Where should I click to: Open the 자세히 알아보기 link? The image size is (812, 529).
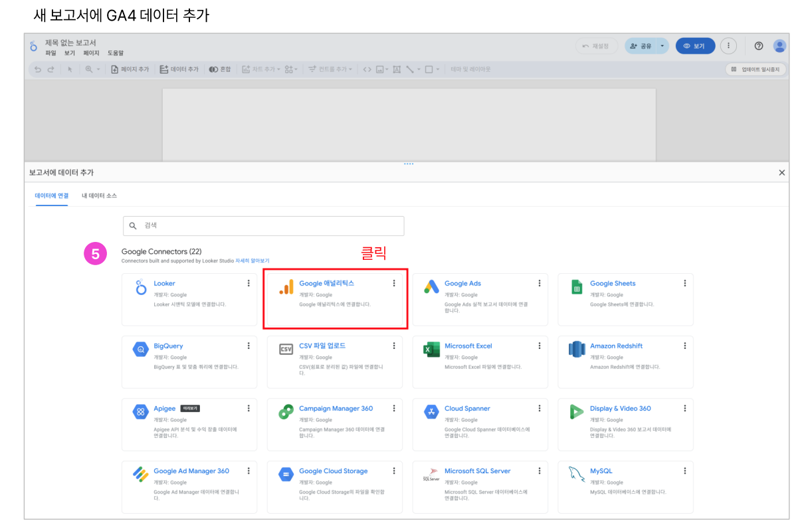[x=253, y=261]
